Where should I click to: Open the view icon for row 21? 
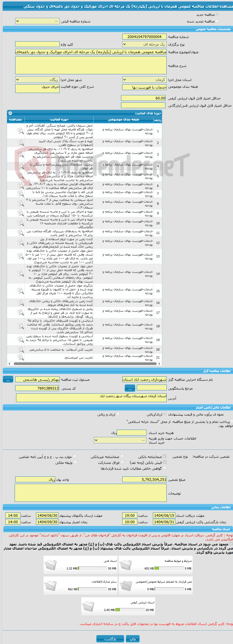[20, 357]
